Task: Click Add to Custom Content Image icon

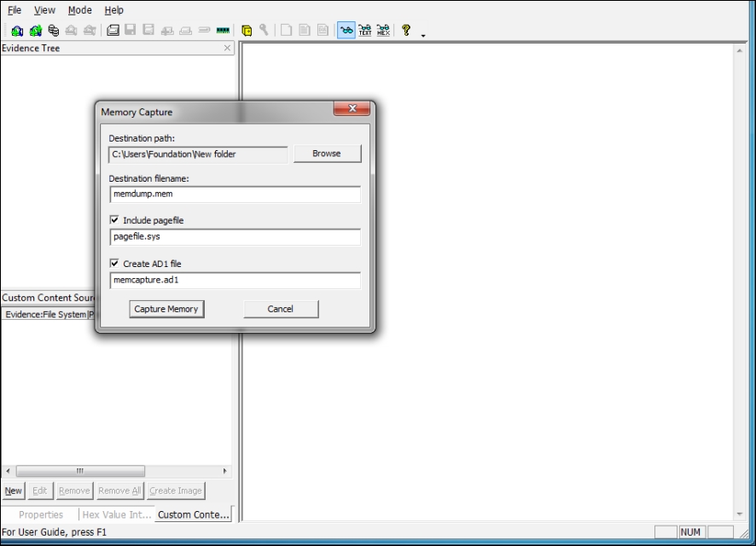Action: (x=167, y=31)
